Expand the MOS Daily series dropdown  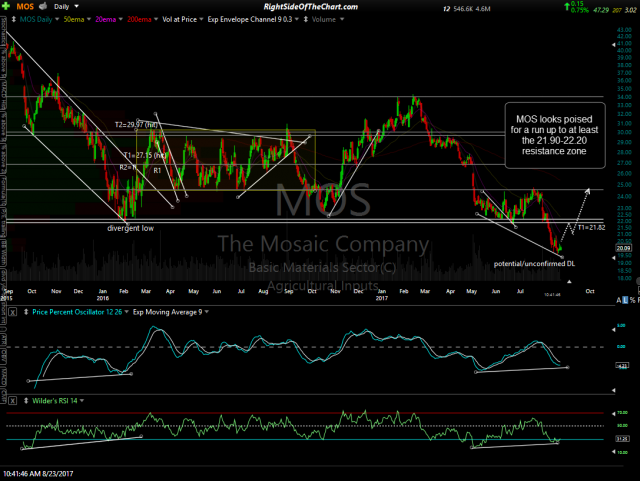(57, 19)
